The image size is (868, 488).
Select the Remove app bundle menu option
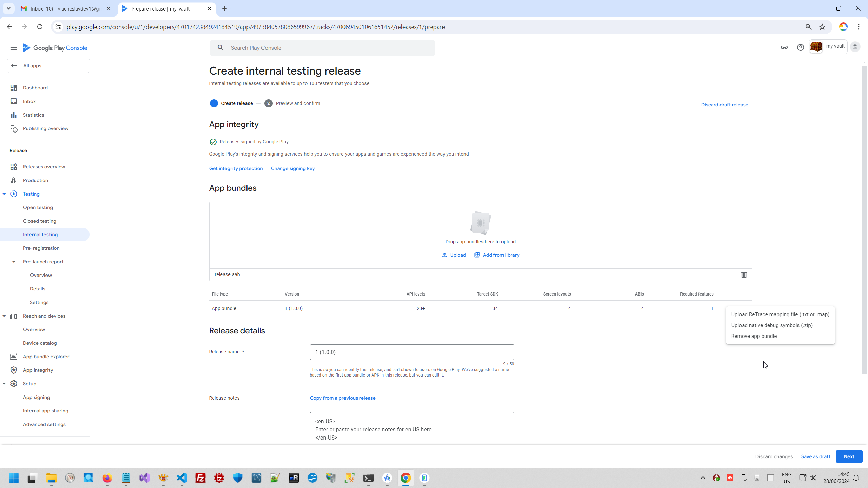(754, 336)
